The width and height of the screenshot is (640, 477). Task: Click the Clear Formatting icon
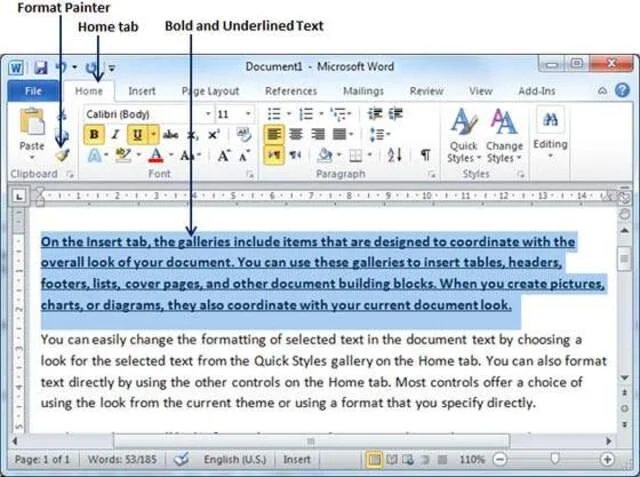(x=244, y=134)
